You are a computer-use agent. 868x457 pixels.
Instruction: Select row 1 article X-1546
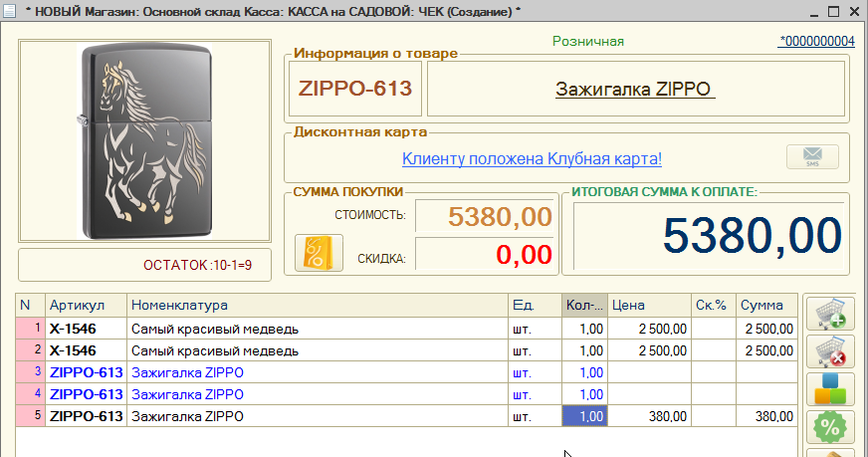[x=86, y=329]
